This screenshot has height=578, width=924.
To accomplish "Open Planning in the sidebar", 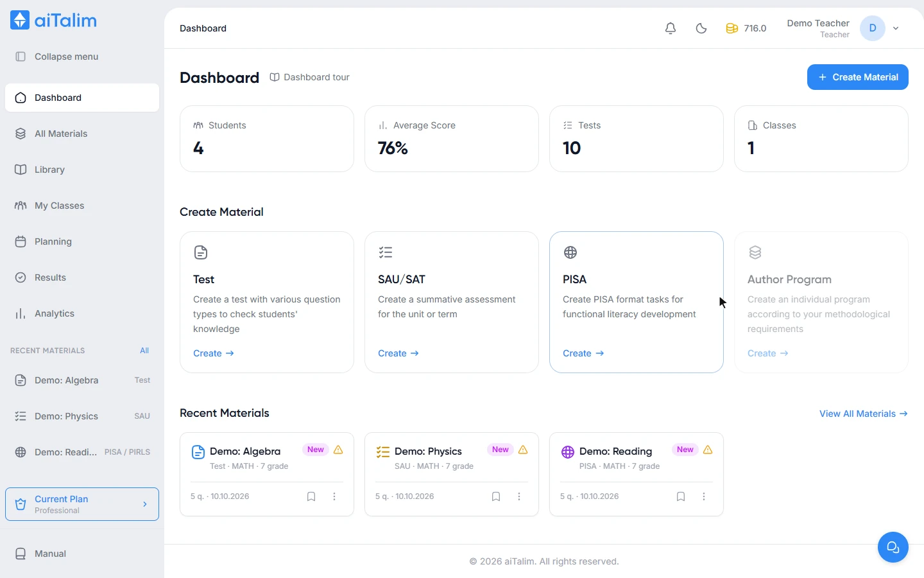I will 82,241.
